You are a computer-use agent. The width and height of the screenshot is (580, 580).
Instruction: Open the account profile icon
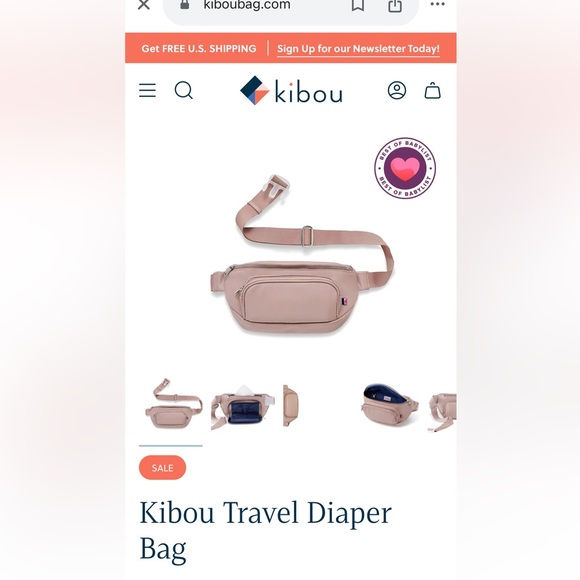click(397, 90)
